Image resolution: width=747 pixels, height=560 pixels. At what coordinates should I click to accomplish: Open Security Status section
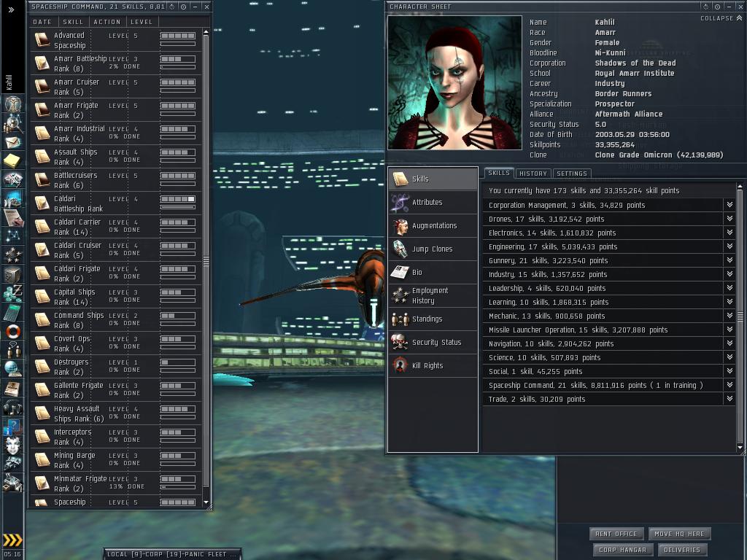[433, 343]
